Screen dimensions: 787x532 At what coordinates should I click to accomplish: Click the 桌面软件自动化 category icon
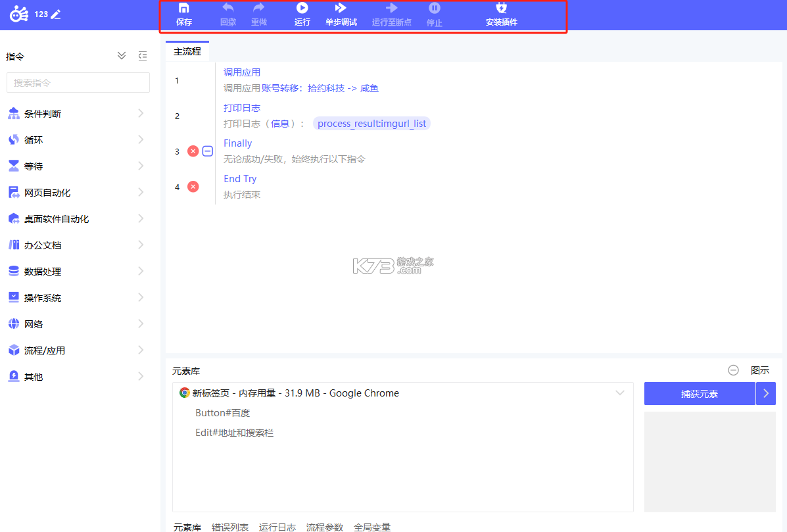pyautogui.click(x=14, y=218)
